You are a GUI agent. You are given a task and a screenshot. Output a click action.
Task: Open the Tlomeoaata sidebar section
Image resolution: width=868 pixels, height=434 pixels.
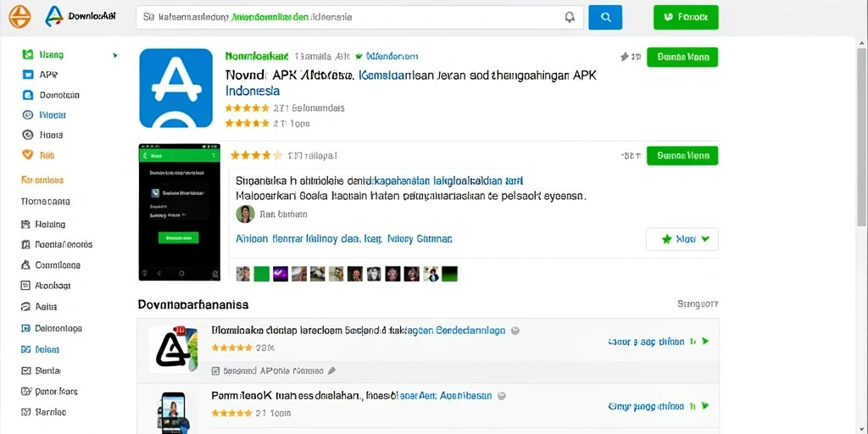tap(46, 202)
